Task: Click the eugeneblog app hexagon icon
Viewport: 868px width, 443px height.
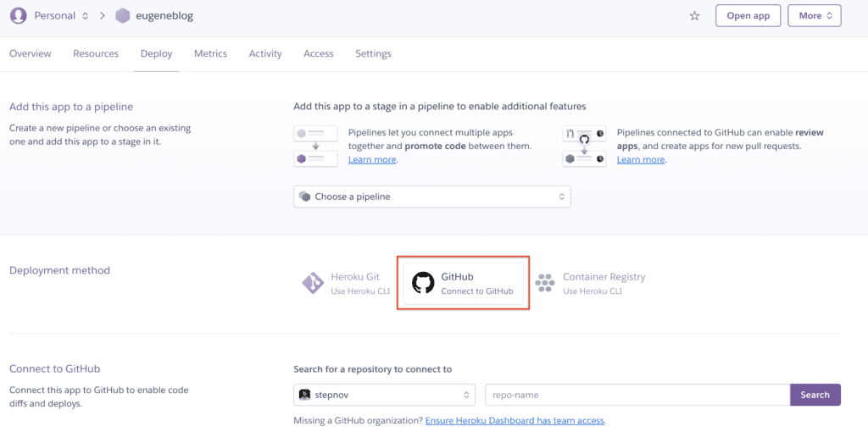Action: (123, 15)
